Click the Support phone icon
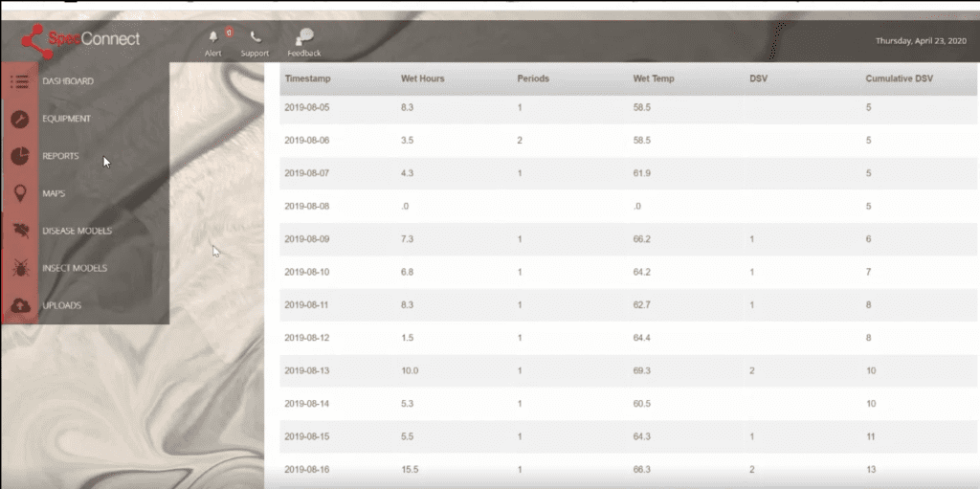Image resolution: width=980 pixels, height=489 pixels. (x=255, y=37)
